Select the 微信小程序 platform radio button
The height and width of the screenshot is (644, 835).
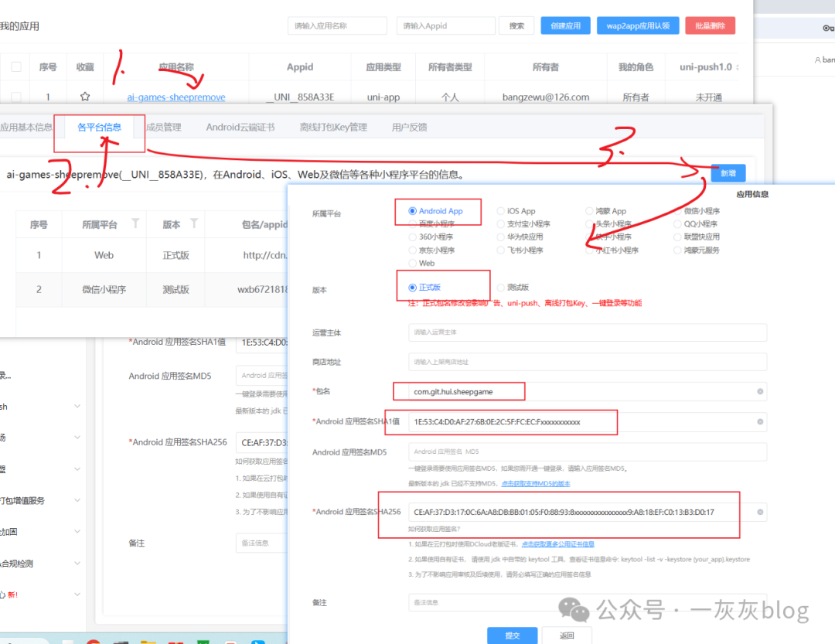(x=677, y=211)
